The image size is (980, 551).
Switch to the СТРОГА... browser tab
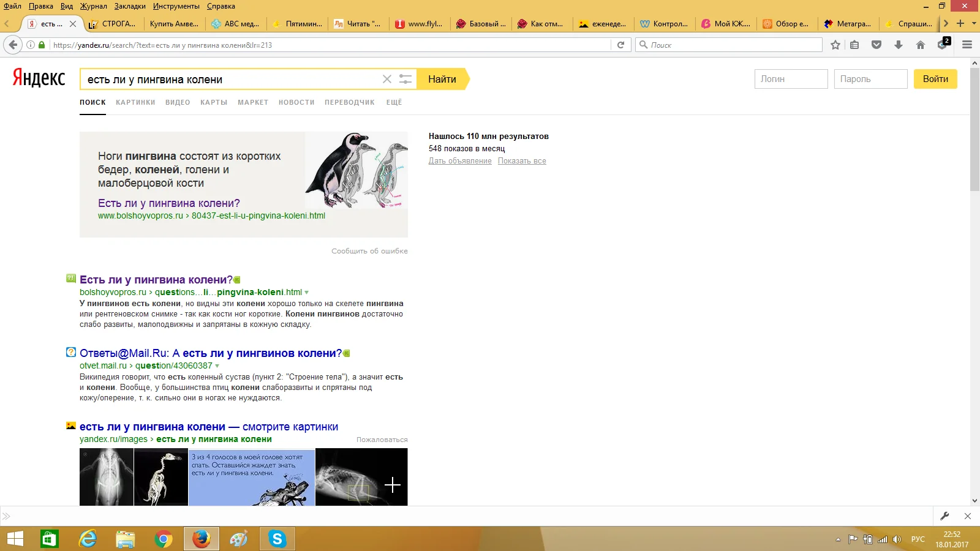[x=114, y=24]
